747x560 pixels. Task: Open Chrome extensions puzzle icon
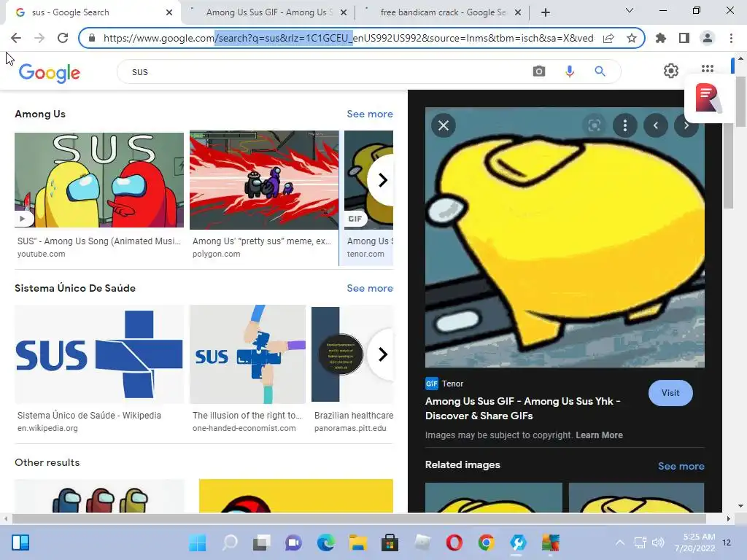pyautogui.click(x=661, y=38)
